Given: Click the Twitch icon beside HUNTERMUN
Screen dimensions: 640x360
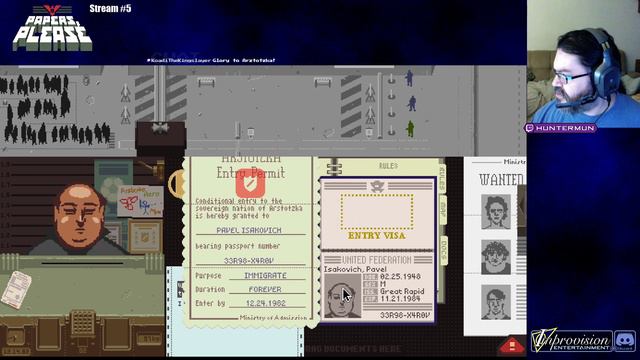Looking at the screenshot, I should click(x=530, y=128).
